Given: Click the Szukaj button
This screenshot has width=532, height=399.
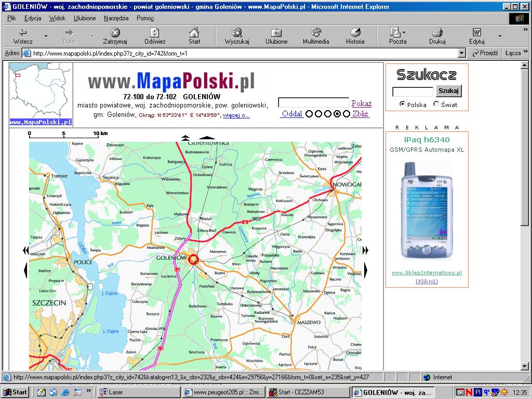Looking at the screenshot, I should [x=448, y=91].
